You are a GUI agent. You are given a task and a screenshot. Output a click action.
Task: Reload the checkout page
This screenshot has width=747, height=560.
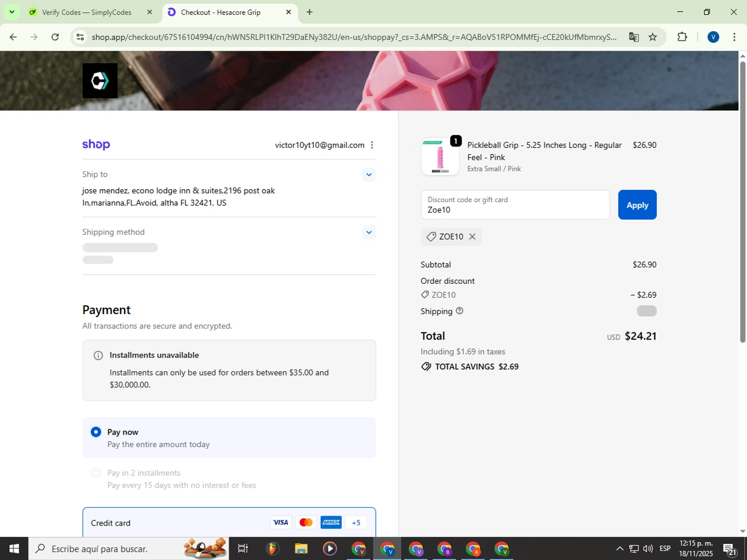point(55,37)
